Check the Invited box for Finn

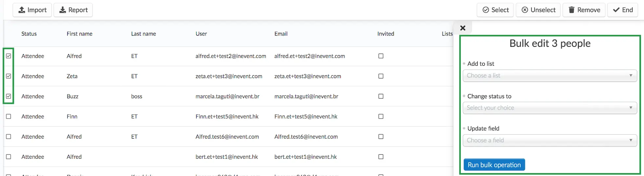click(x=381, y=117)
